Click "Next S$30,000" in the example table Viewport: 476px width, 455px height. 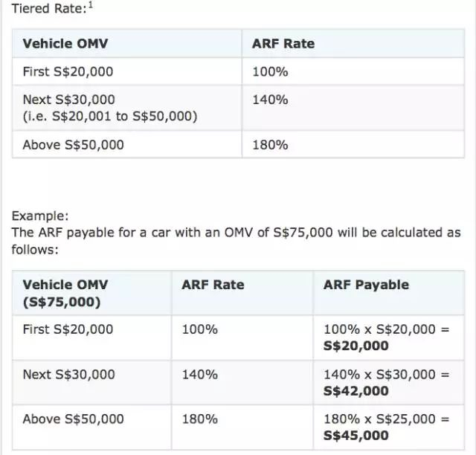[69, 374]
